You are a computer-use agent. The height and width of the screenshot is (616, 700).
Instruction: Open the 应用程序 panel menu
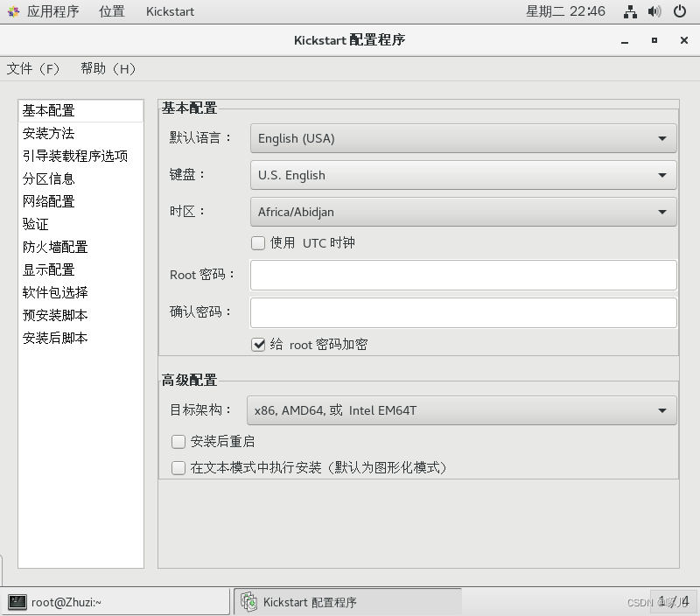[52, 11]
